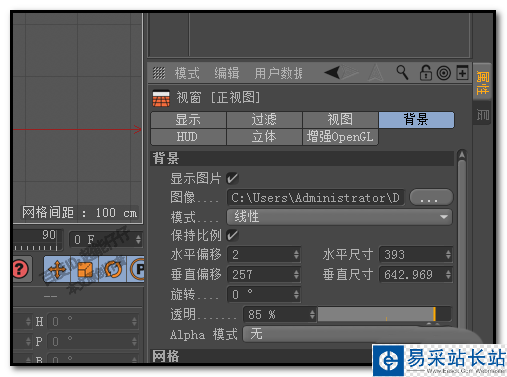Open the 用户数据 menu
The image size is (507, 377).
coord(279,73)
